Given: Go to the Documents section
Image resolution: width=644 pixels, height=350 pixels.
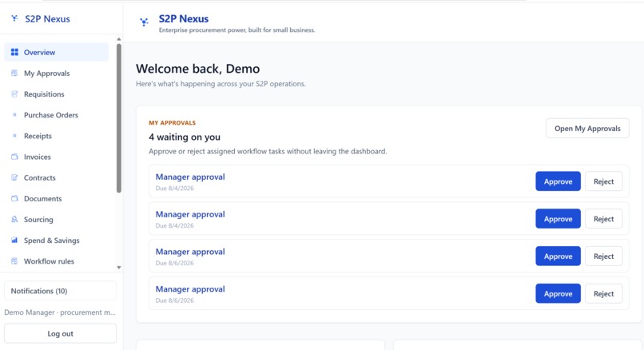Looking at the screenshot, I should point(57,198).
